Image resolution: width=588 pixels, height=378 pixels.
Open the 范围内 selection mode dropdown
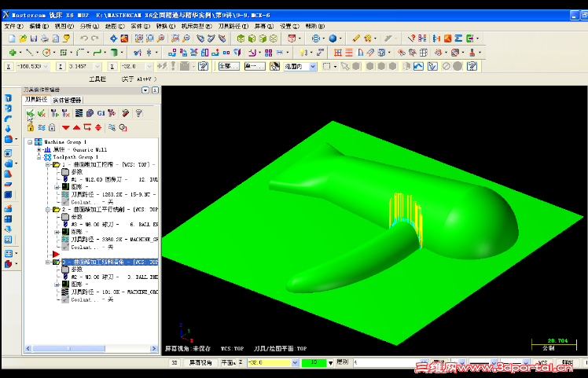313,66
